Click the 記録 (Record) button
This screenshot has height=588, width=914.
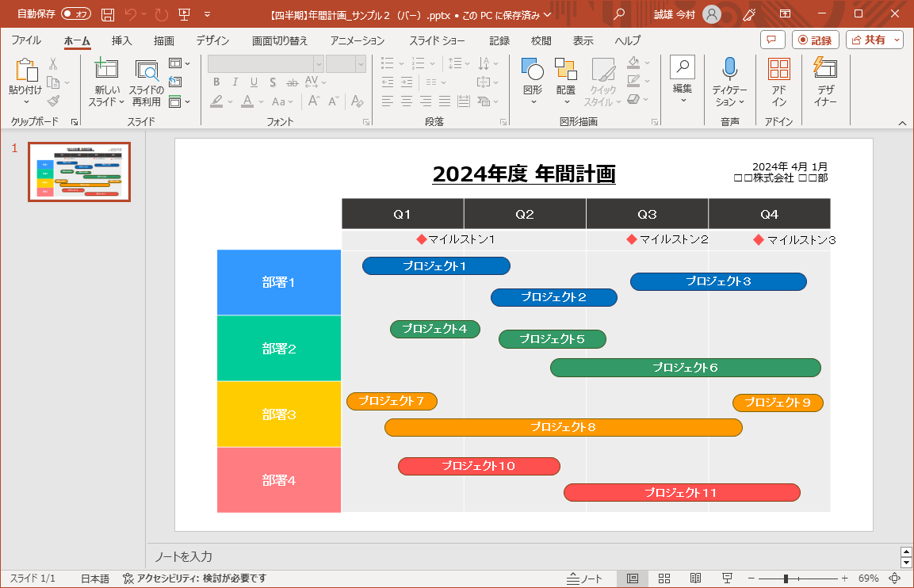(x=816, y=40)
